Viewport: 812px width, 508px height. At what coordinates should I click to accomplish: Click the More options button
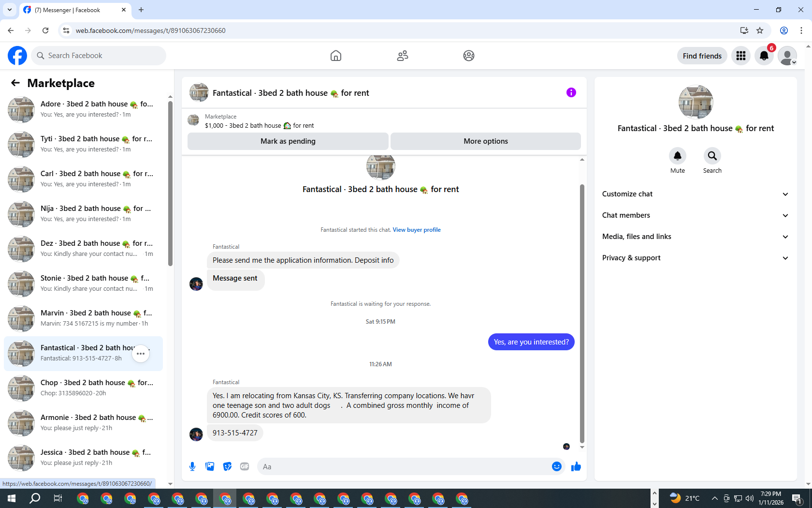tap(486, 141)
